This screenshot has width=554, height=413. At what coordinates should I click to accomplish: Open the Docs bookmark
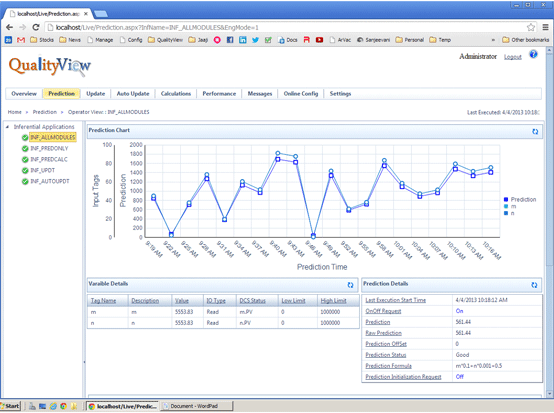(x=288, y=40)
